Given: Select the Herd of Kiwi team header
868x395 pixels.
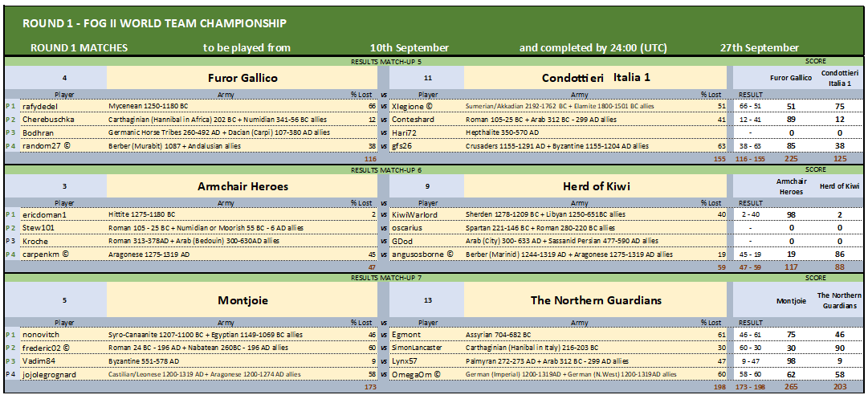Looking at the screenshot, I should pos(595,186).
